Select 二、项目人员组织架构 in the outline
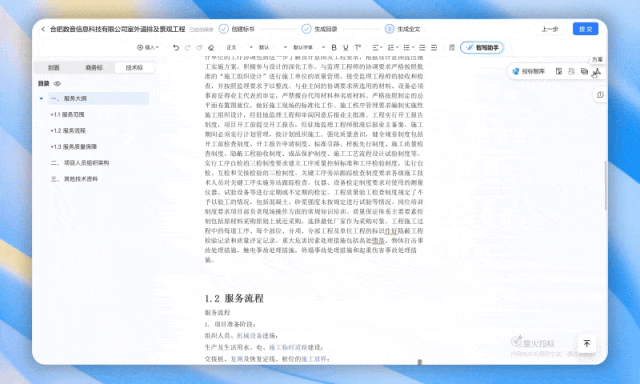 click(80, 163)
